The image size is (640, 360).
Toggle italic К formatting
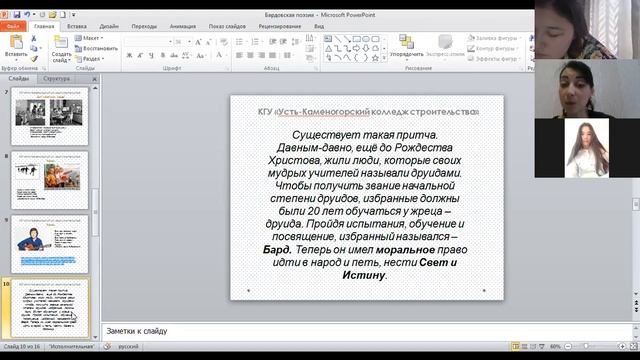click(x=140, y=56)
